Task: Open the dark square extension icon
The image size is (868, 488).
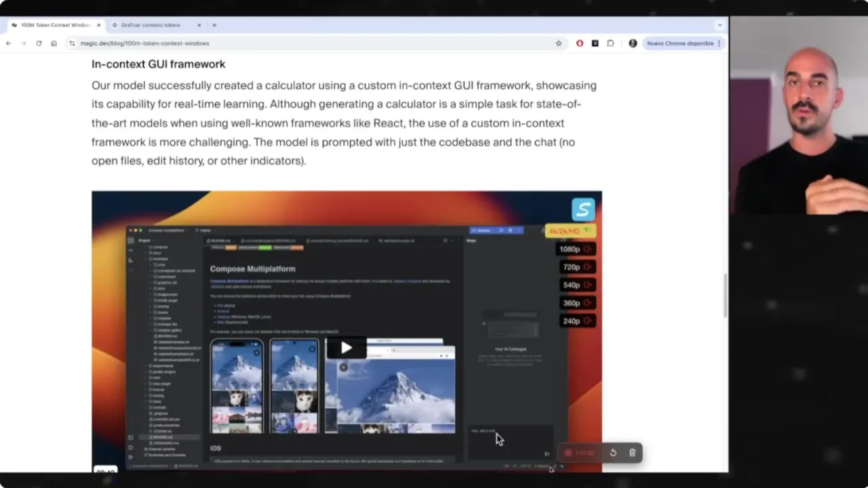Action: 595,43
